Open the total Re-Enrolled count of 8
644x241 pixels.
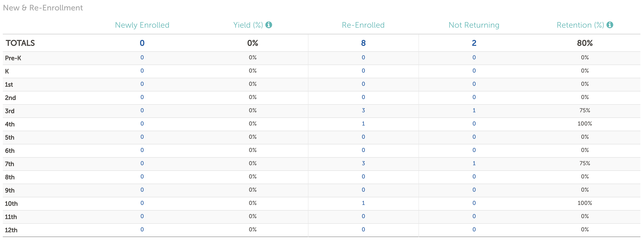coord(363,43)
